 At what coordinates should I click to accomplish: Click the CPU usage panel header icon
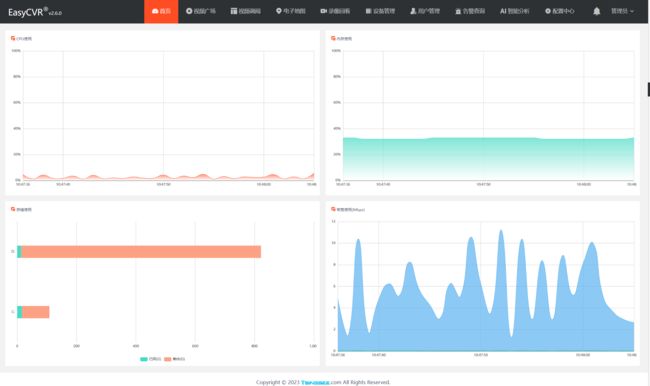pyautogui.click(x=13, y=38)
